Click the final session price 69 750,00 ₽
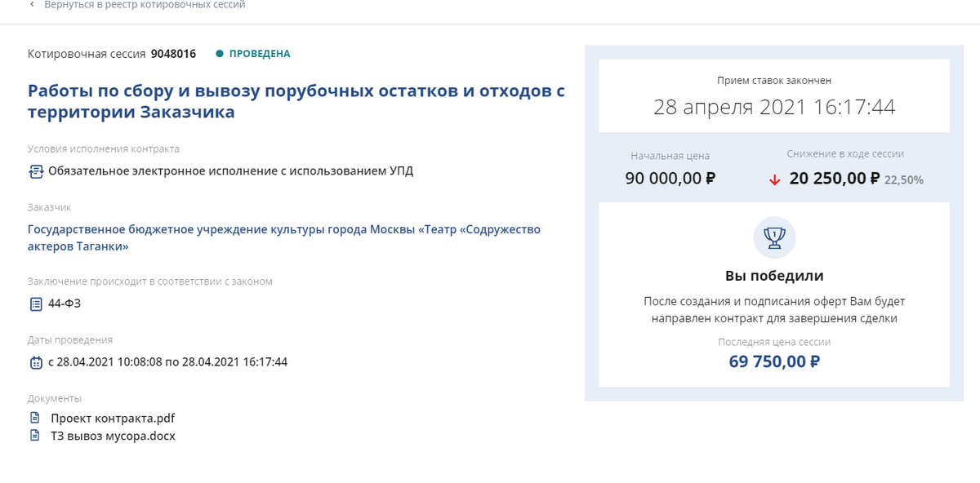This screenshot has width=980, height=483. (774, 361)
